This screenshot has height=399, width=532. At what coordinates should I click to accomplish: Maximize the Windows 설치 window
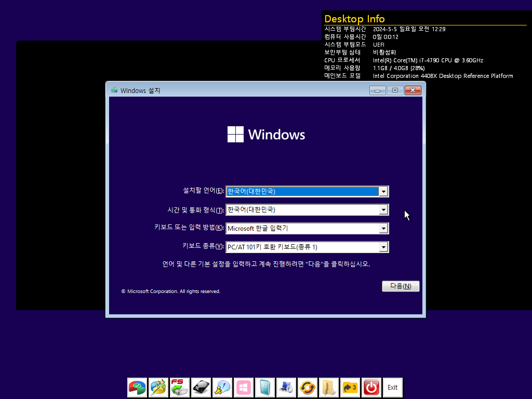[x=395, y=90]
